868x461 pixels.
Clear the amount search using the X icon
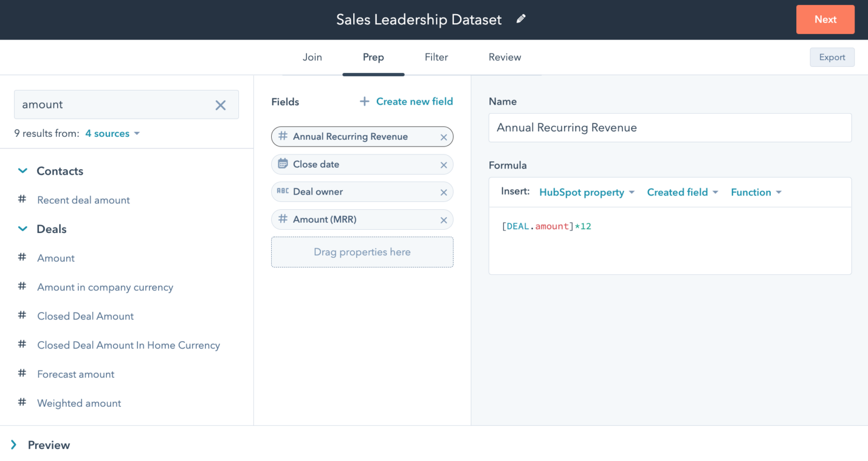click(220, 105)
